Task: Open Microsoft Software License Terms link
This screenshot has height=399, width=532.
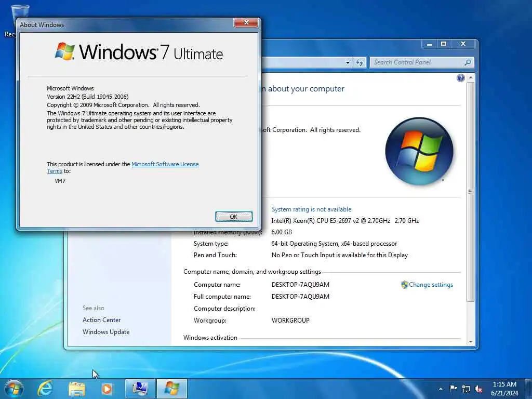Action: coord(165,164)
